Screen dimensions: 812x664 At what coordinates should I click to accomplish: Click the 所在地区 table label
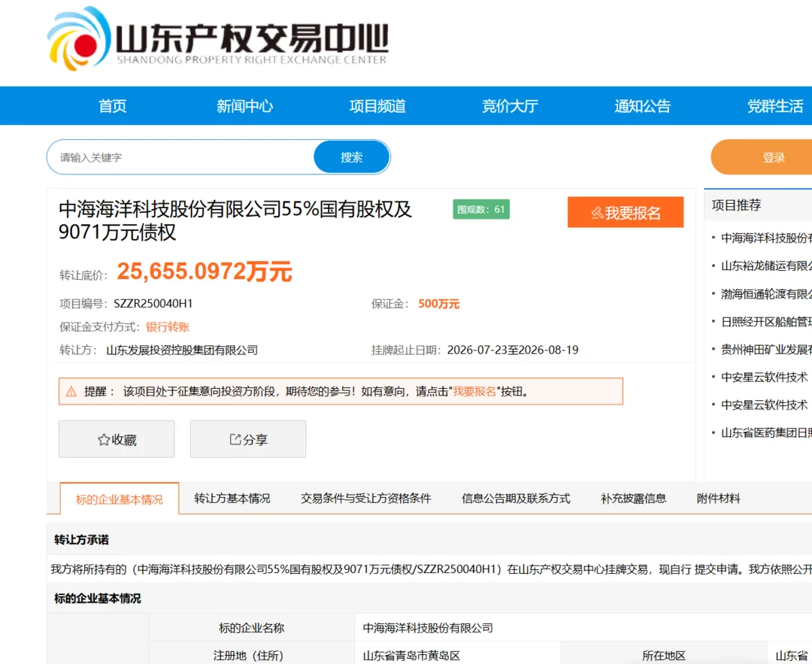pos(664,655)
